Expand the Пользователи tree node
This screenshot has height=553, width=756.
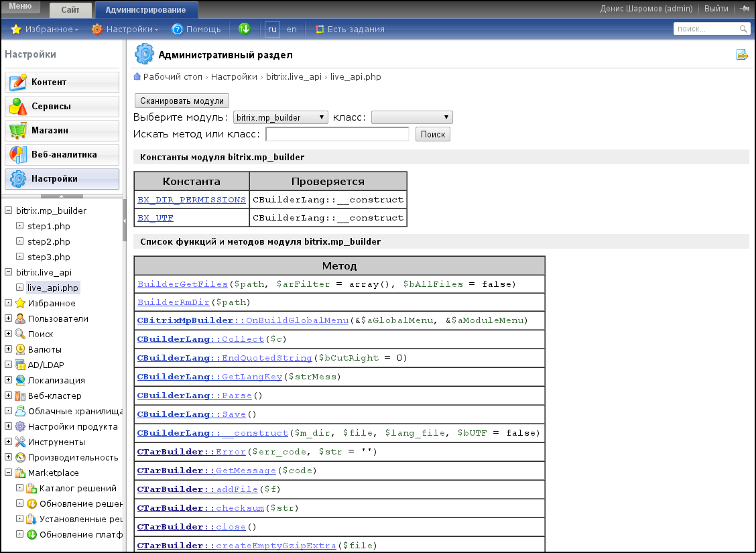click(x=8, y=318)
